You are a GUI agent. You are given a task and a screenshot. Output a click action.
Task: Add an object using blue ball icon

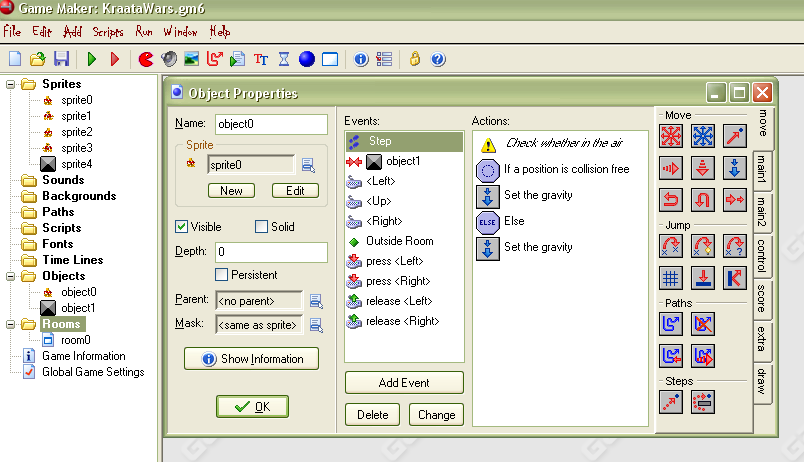[x=307, y=59]
